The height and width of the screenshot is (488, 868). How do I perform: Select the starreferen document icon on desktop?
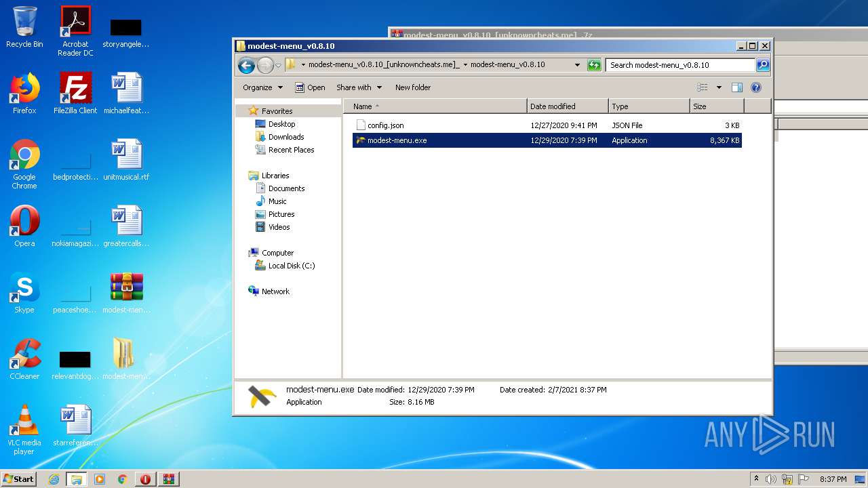75,425
